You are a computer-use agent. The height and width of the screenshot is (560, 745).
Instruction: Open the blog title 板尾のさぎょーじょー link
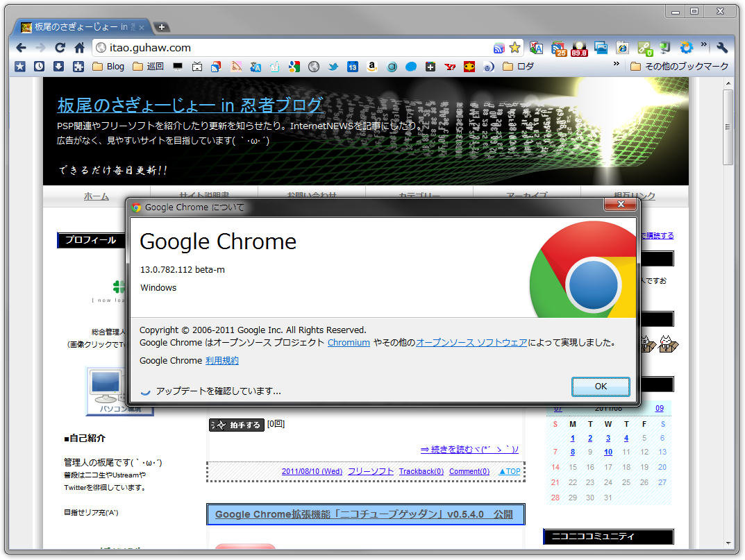coord(190,105)
